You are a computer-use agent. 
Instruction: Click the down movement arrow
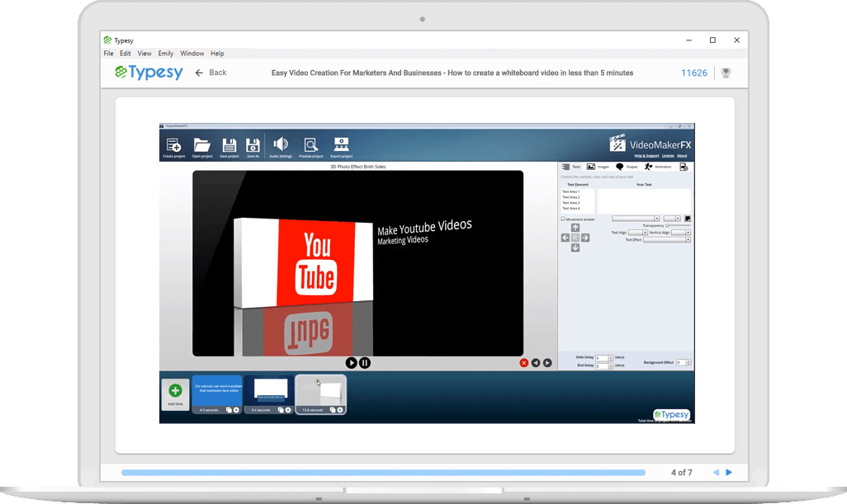(575, 247)
